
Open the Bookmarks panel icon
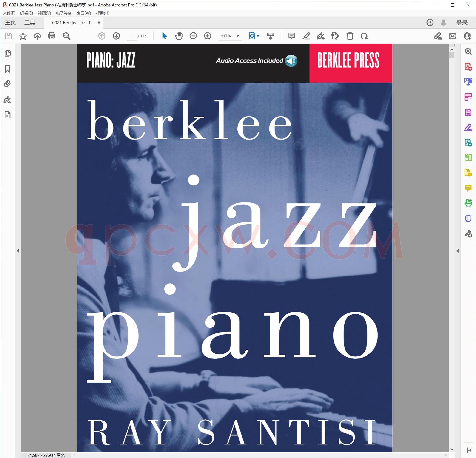tap(8, 69)
